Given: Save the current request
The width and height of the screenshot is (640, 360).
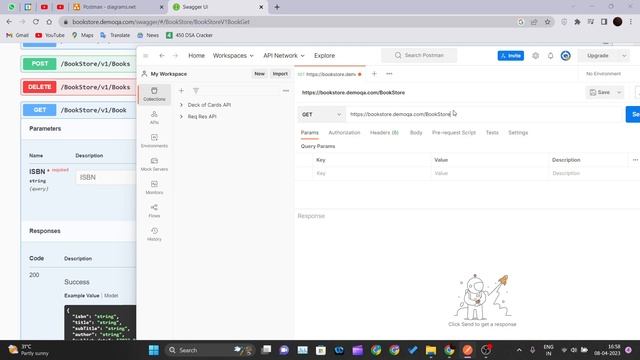Looking at the screenshot, I should pyautogui.click(x=599, y=93).
